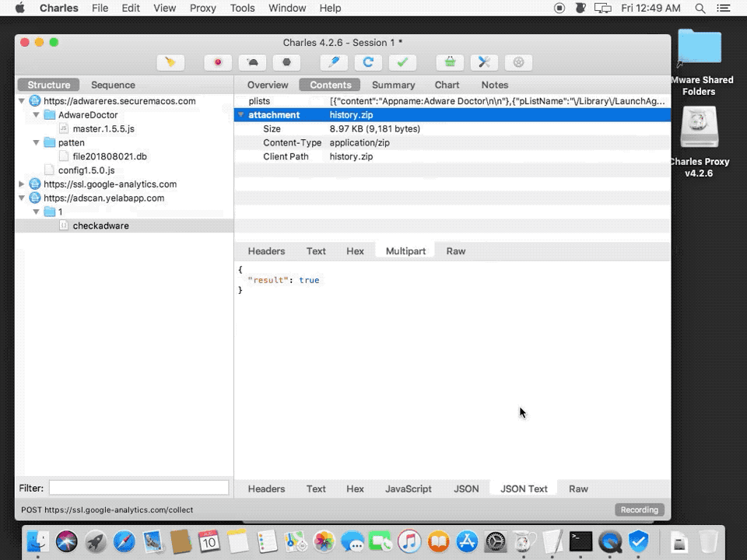Open Terminal from the Dock

click(580, 541)
